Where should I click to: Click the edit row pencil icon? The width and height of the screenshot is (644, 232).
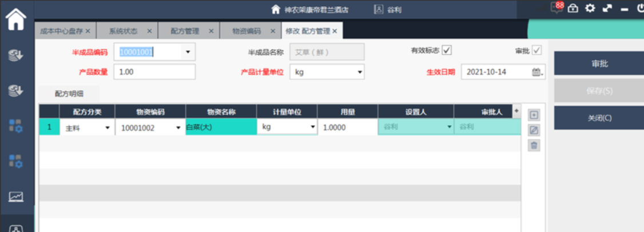[534, 130]
